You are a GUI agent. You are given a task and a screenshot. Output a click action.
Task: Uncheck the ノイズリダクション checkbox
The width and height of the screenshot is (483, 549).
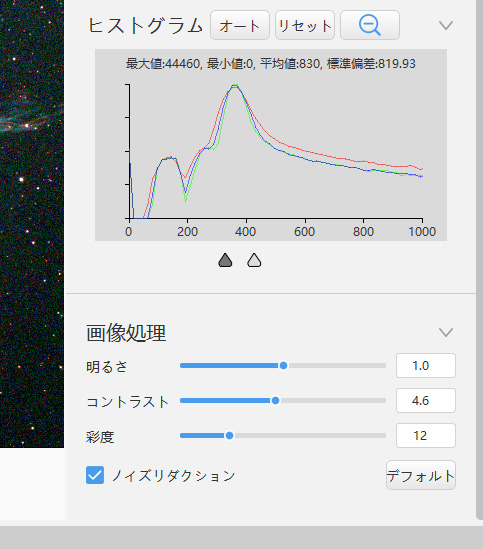[95, 475]
